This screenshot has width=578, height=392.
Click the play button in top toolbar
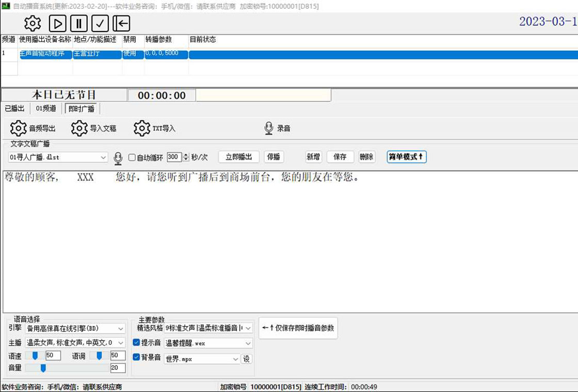(x=57, y=24)
